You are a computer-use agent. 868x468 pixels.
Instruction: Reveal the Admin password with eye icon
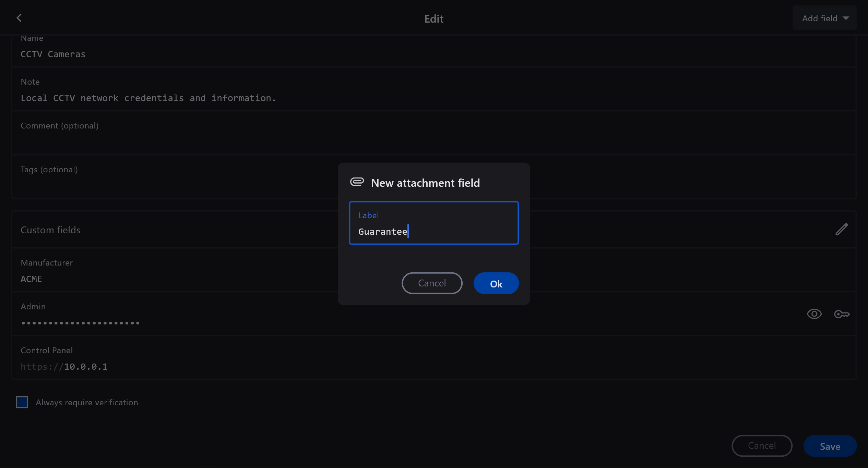point(814,314)
